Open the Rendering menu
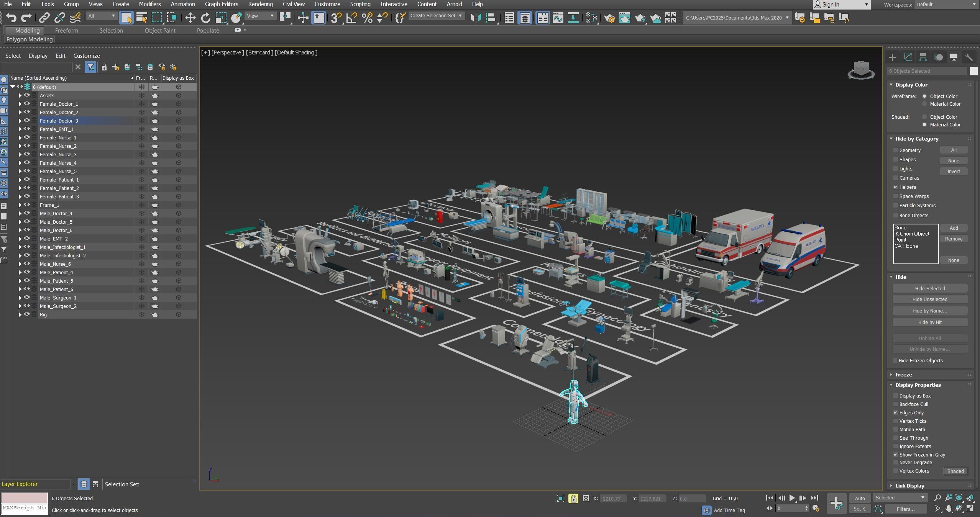This screenshot has width=980, height=517. pos(260,4)
